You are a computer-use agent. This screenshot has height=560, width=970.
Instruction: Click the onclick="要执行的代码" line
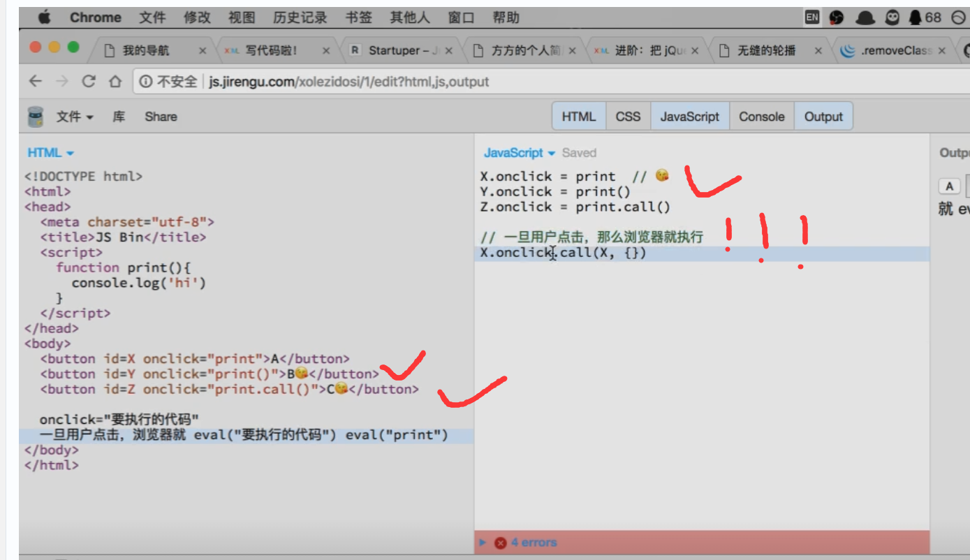click(x=119, y=420)
